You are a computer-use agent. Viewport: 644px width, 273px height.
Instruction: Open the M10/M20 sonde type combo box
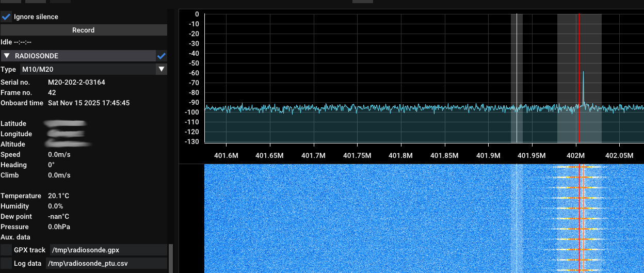tap(87, 69)
